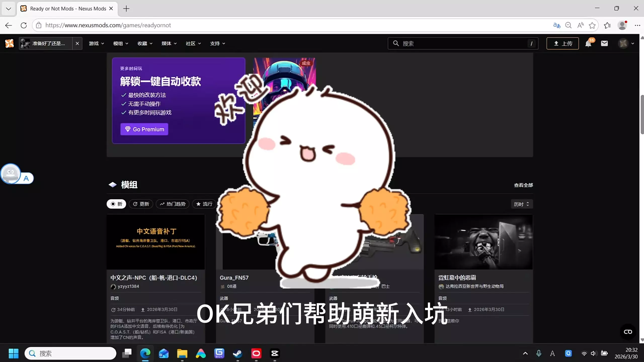644x362 pixels.
Task: Open the 查看全部 link
Action: click(523, 185)
